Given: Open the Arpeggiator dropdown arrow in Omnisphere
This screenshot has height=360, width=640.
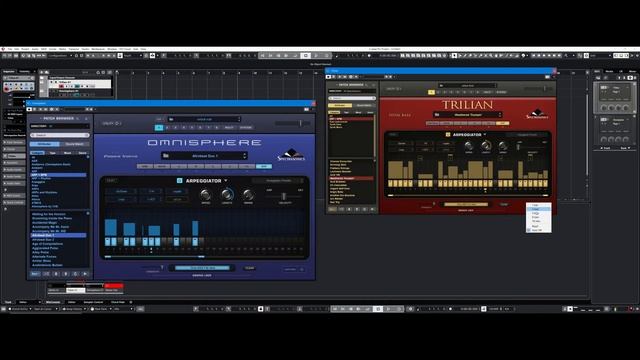Looking at the screenshot, I should click(x=226, y=180).
